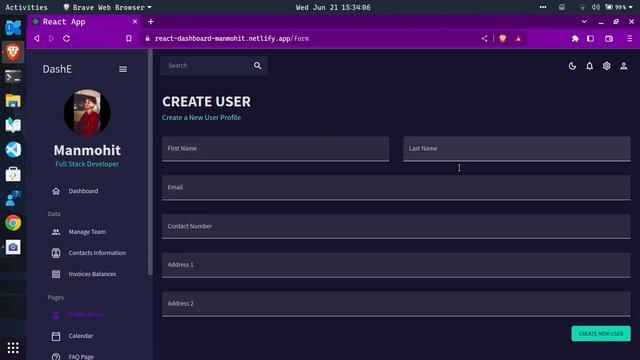Open settings gear icon in top bar
This screenshot has height=360, width=640.
click(607, 66)
